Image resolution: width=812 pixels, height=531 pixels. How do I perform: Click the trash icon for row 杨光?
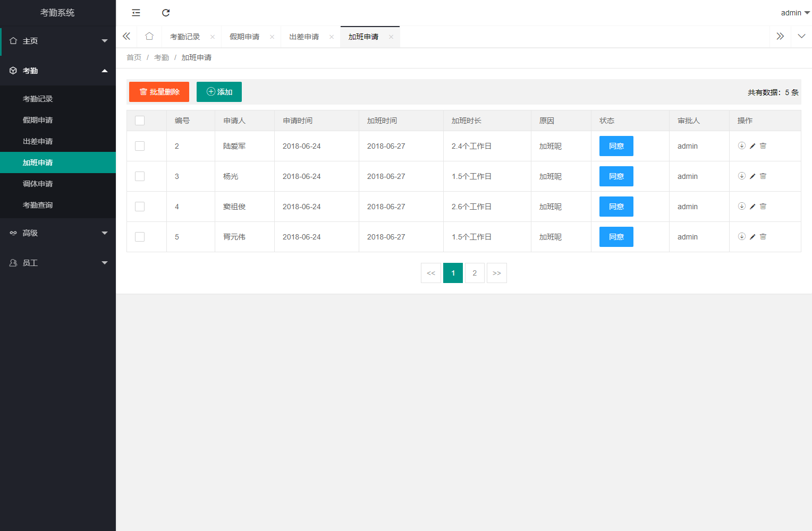(x=763, y=176)
